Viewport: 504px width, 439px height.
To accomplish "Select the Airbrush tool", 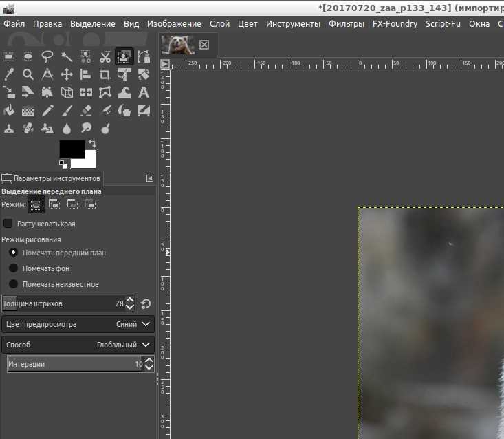I will [105, 111].
